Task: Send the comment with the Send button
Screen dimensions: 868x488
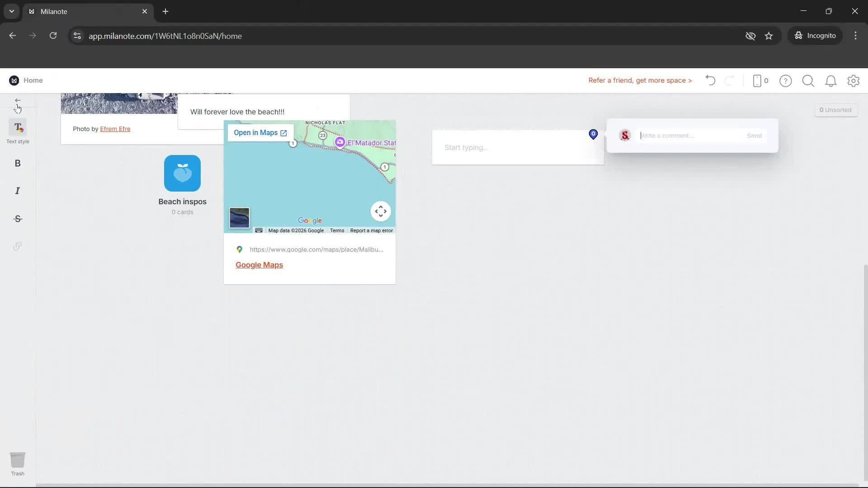Action: [x=754, y=135]
